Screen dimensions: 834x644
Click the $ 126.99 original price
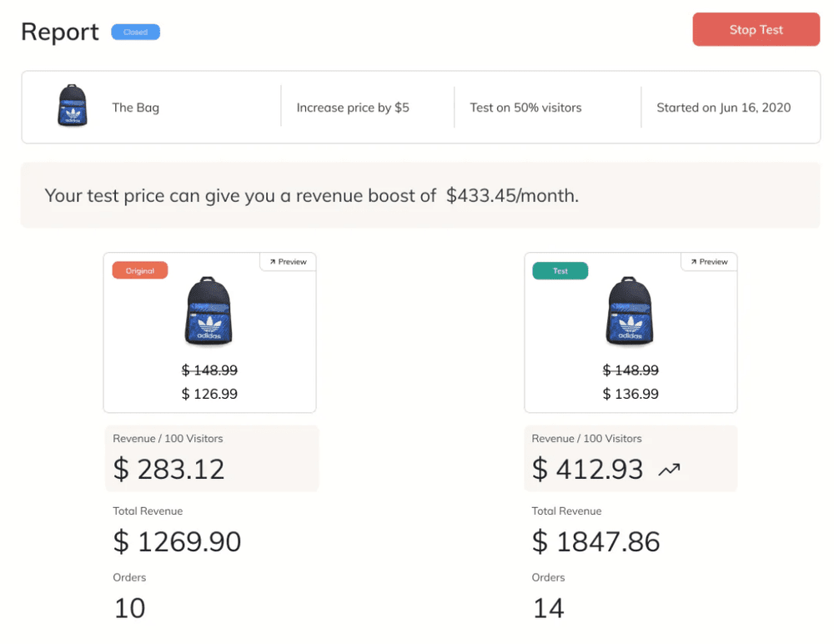[x=209, y=394]
